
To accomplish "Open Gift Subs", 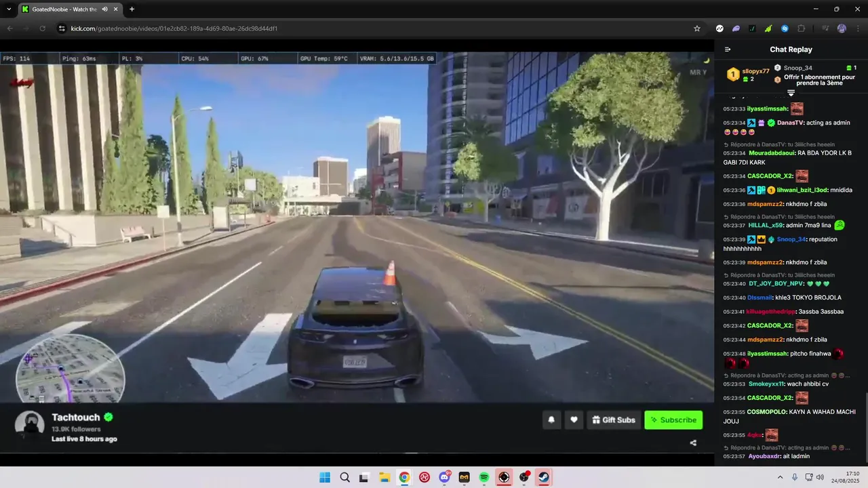I will pos(614,420).
